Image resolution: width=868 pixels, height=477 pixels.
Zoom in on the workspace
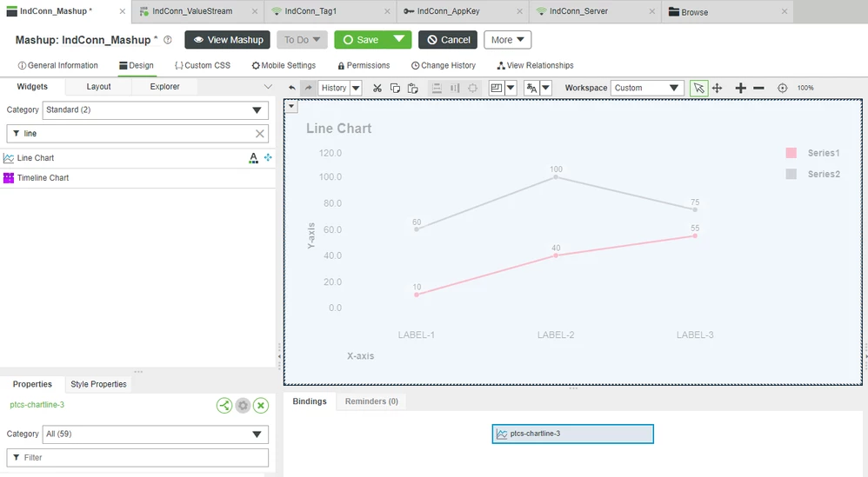pyautogui.click(x=741, y=88)
